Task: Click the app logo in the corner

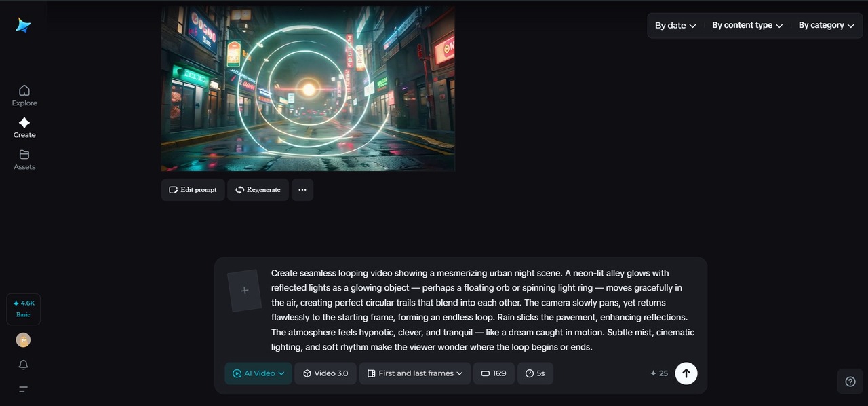Action: coord(22,24)
